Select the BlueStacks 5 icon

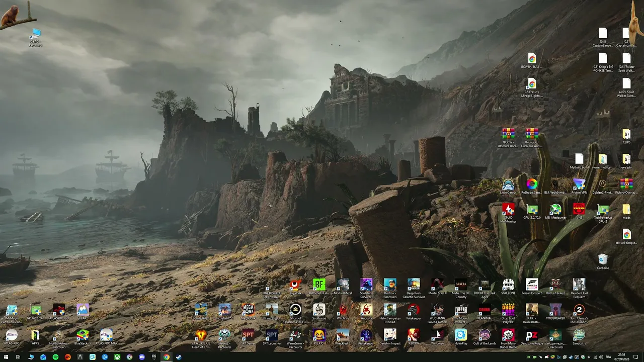click(x=83, y=337)
